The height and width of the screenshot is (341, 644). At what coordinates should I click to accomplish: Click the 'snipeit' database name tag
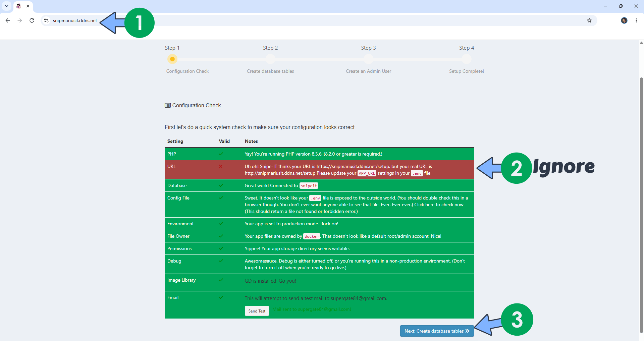(x=309, y=186)
